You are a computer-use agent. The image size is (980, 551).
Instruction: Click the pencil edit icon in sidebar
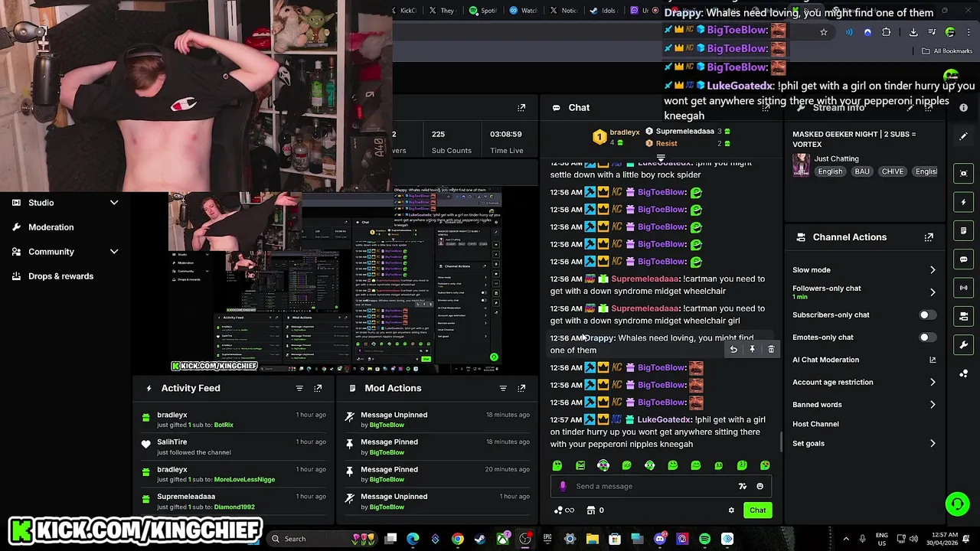coord(963,136)
